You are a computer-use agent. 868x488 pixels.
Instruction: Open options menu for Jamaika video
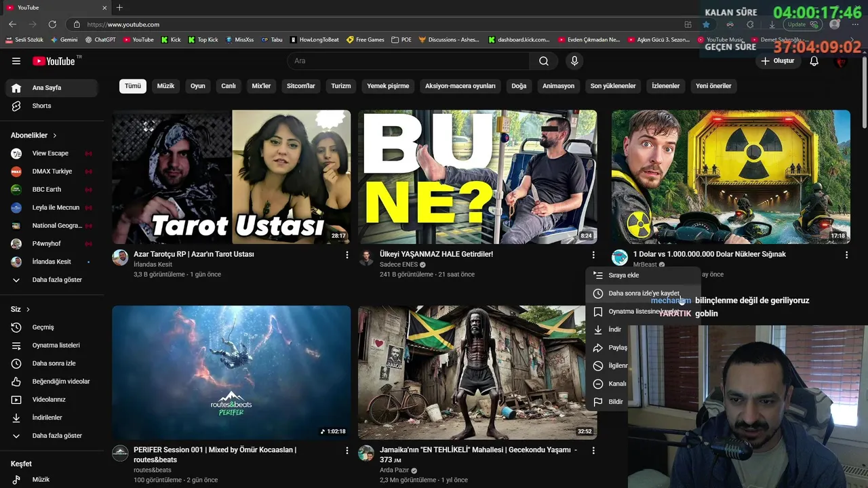593,450
